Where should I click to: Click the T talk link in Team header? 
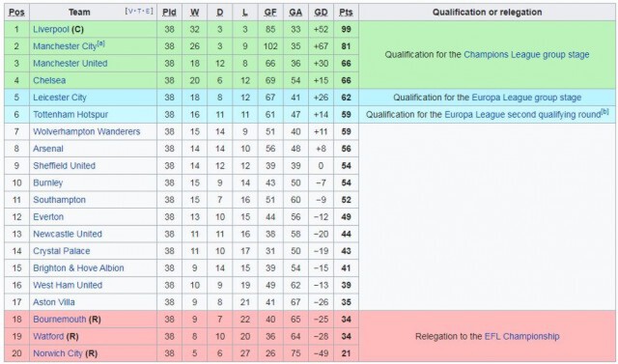pyautogui.click(x=139, y=11)
